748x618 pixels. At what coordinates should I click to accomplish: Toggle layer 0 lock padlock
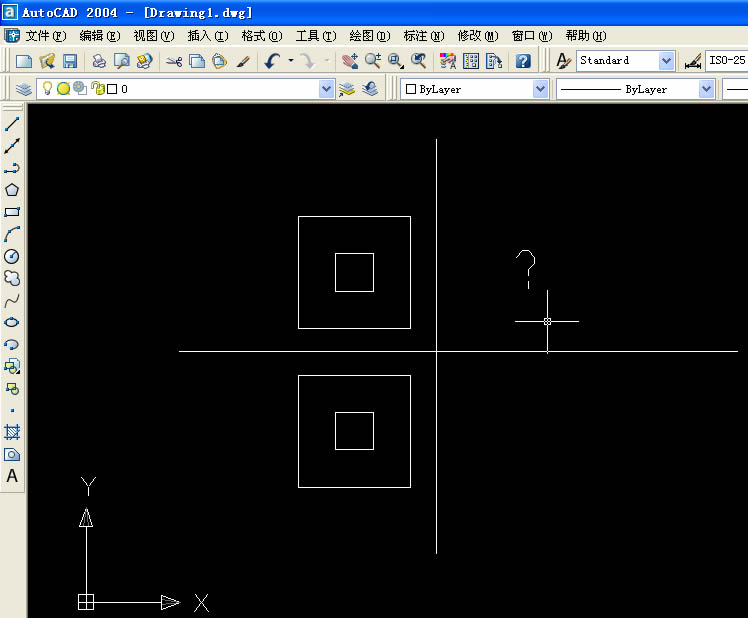point(98,88)
